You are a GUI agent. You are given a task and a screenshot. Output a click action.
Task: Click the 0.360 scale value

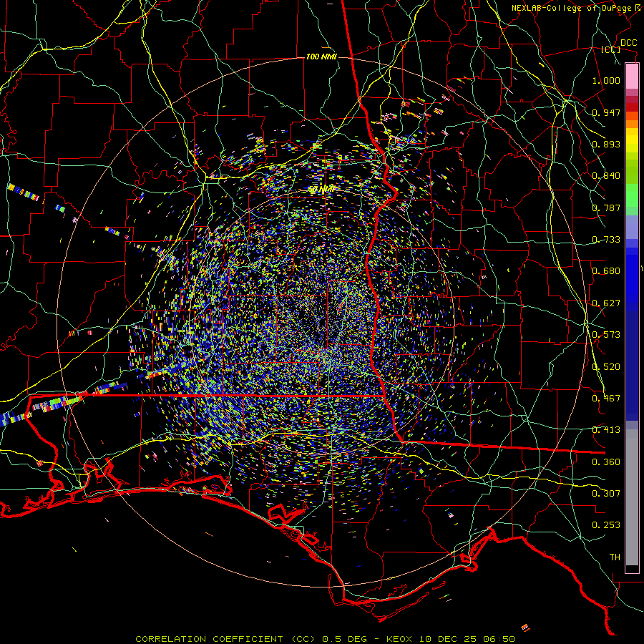point(606,462)
